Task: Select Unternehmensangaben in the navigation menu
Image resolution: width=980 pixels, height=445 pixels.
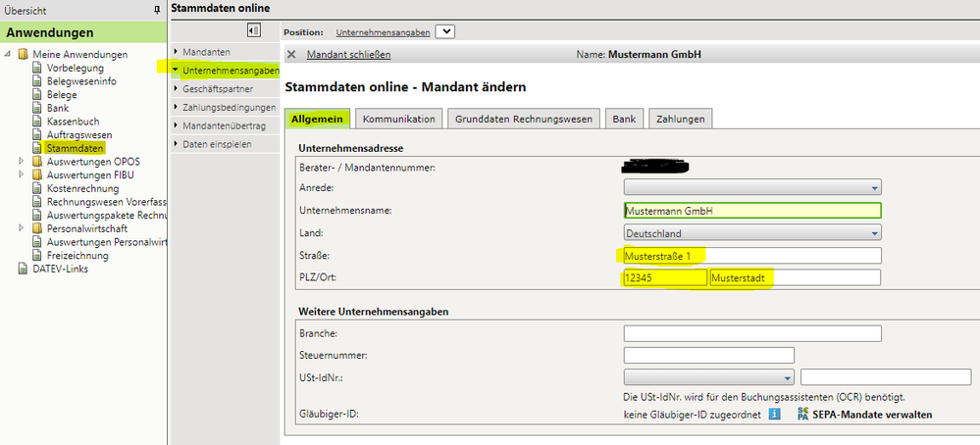Action: (225, 71)
